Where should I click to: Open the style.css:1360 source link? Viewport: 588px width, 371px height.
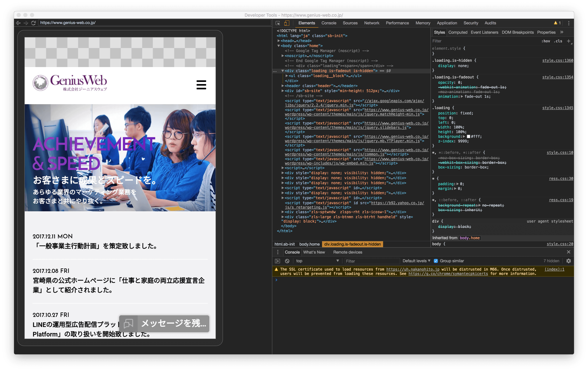tap(557, 61)
